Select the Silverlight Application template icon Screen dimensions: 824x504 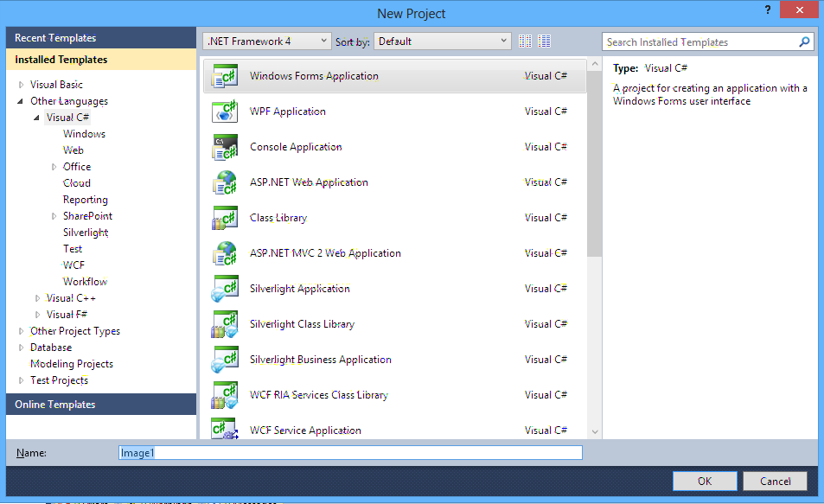[224, 288]
